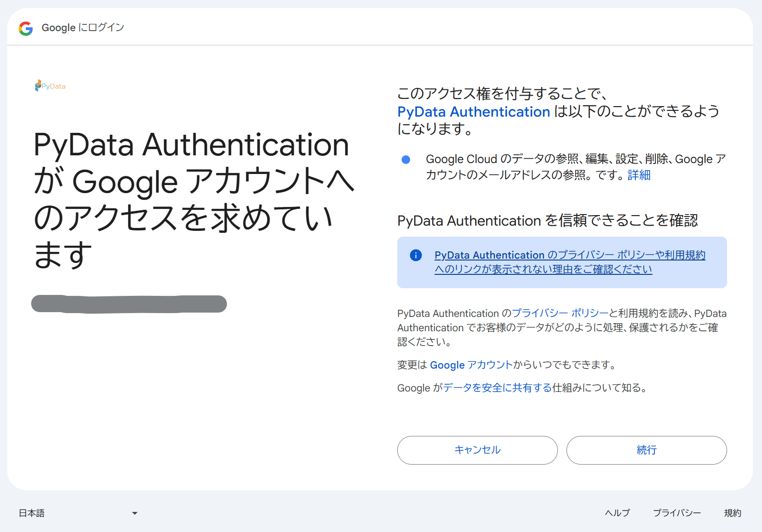Click the Google にログイン header text
This screenshot has width=762, height=532.
click(82, 27)
